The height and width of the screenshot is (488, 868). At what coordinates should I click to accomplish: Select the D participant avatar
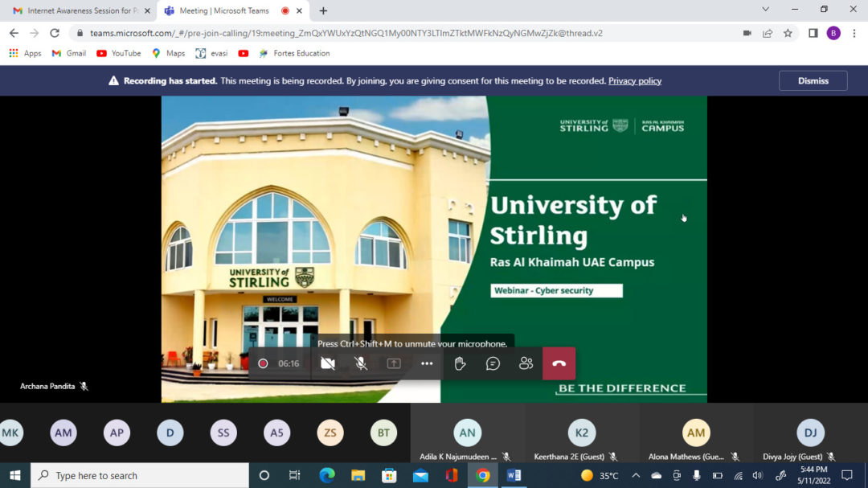[170, 433]
